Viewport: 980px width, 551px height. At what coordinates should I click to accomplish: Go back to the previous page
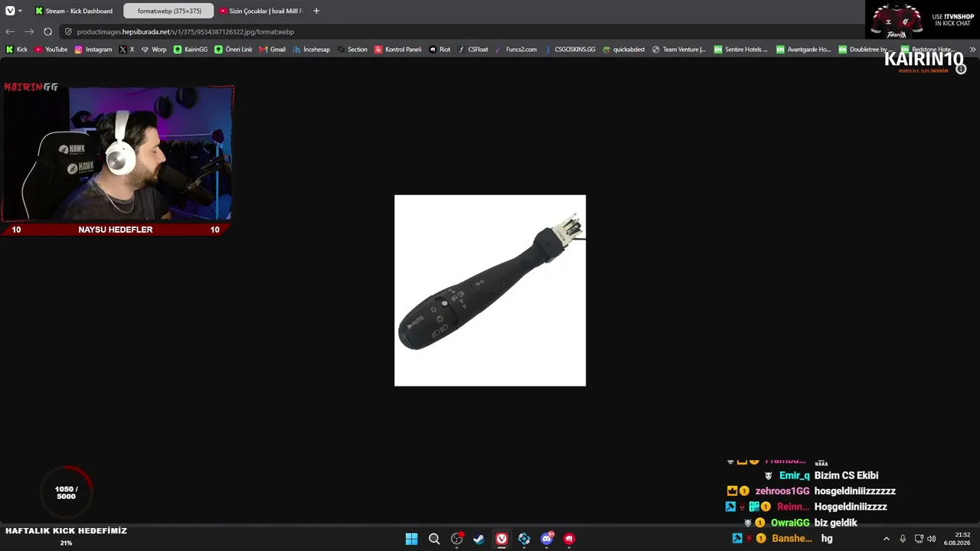10,31
